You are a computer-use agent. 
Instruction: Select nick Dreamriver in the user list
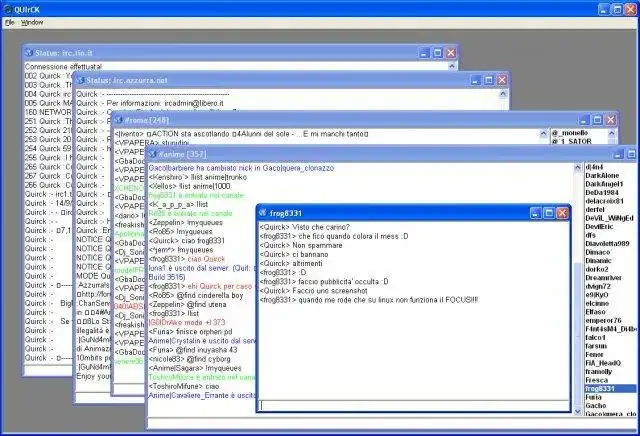(x=603, y=278)
